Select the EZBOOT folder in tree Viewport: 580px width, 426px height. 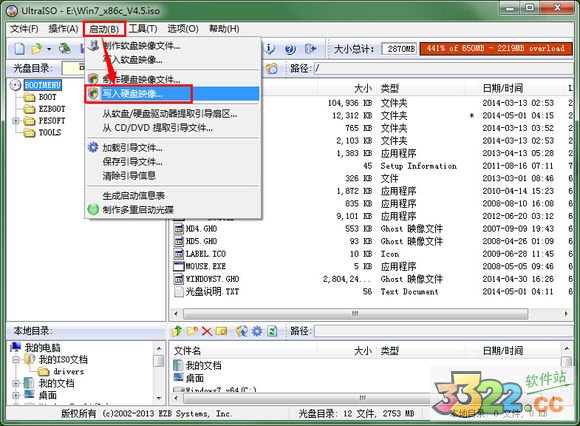[52, 109]
